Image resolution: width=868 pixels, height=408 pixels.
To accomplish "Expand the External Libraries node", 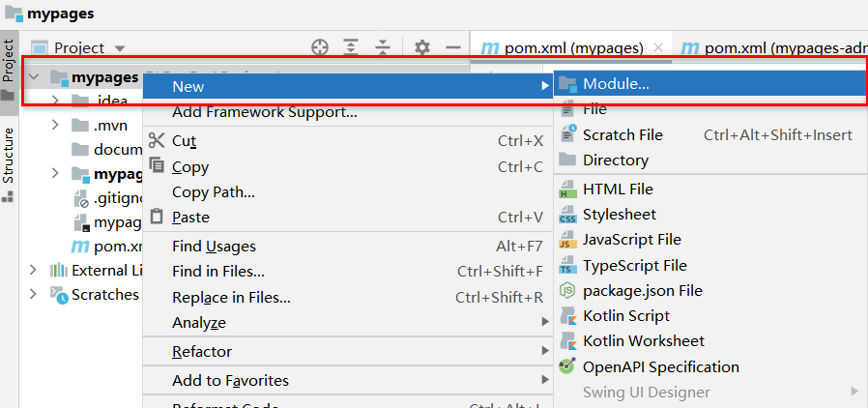I will click(35, 270).
